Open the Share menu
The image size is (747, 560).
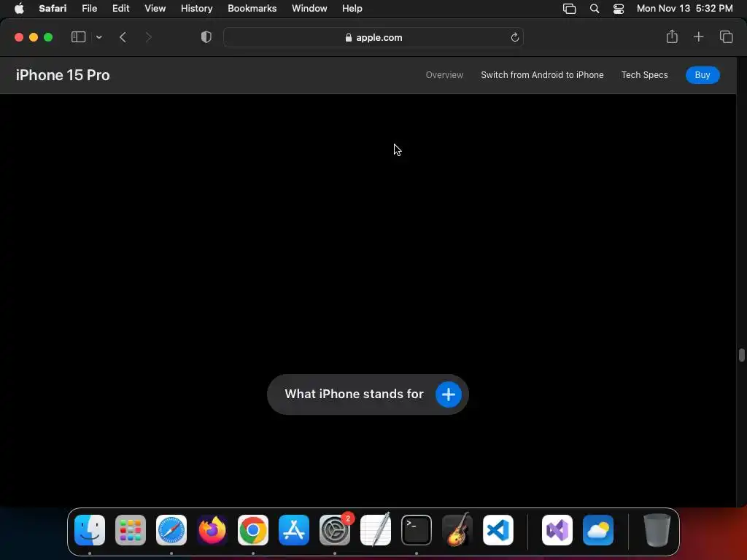click(x=672, y=36)
